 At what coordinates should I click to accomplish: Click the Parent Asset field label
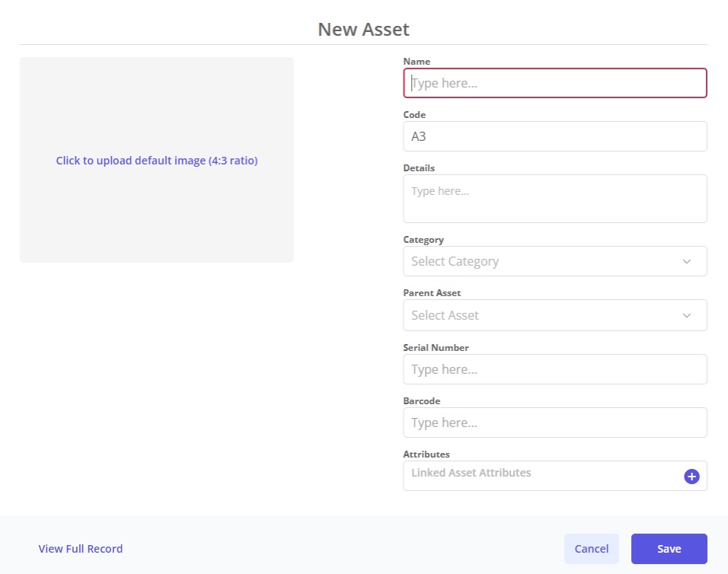(x=432, y=293)
